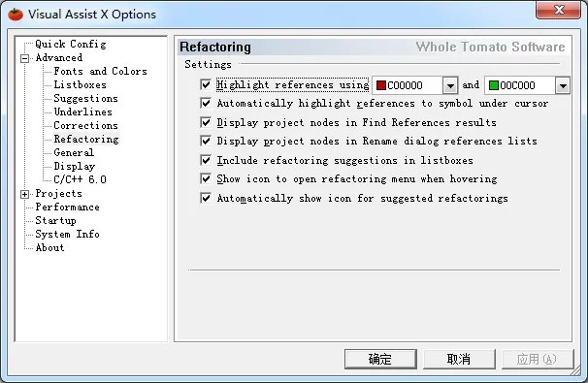Close the Visual Assist X Options dialog
Screen dimensions: 588x383
click(x=558, y=10)
